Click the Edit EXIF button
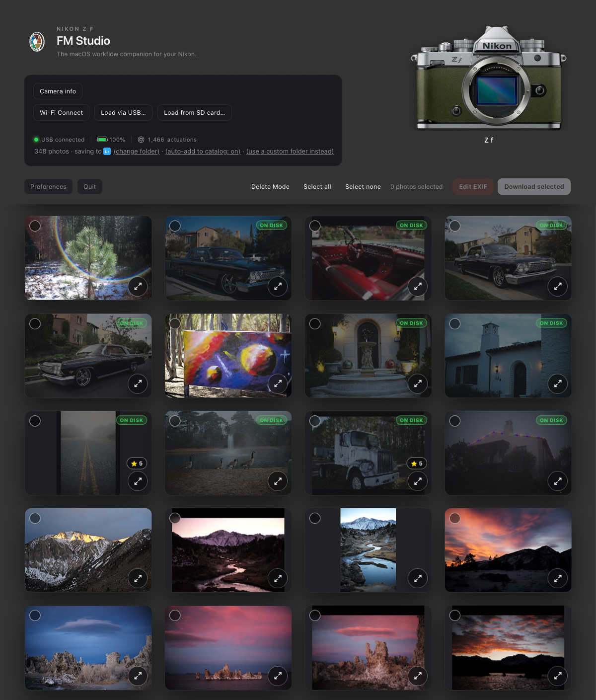The height and width of the screenshot is (700, 596). (x=473, y=187)
